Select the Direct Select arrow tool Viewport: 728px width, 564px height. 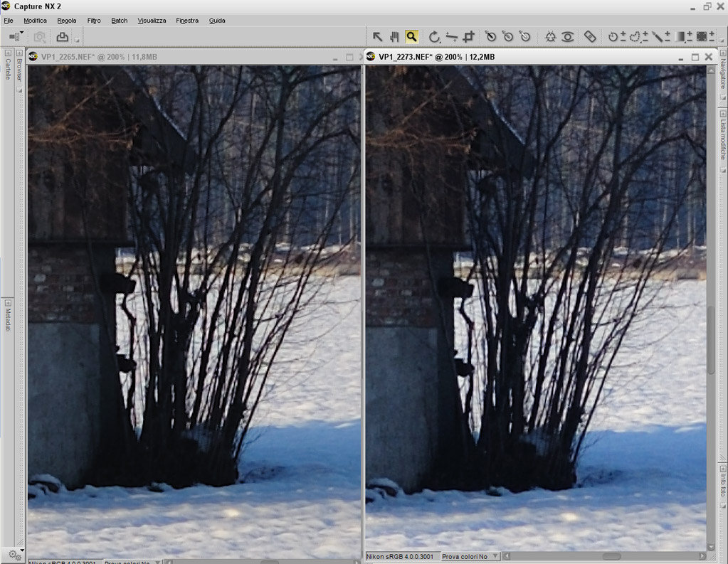[377, 37]
